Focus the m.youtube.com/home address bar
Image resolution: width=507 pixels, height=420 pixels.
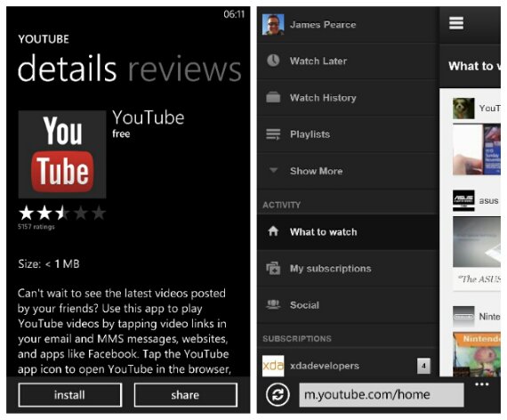[382, 395]
